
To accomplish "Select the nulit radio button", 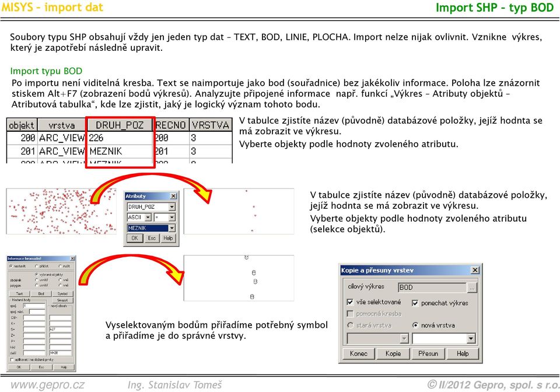I will 60,266.
